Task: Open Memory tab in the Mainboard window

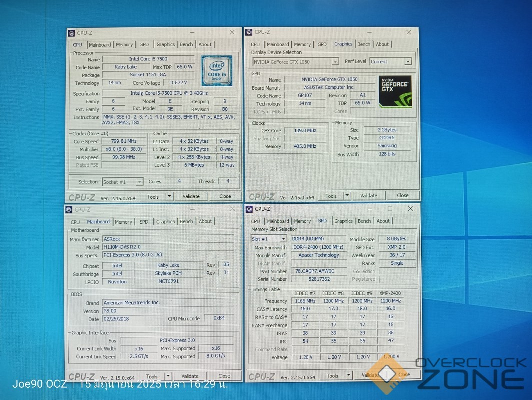Action: [x=123, y=222]
